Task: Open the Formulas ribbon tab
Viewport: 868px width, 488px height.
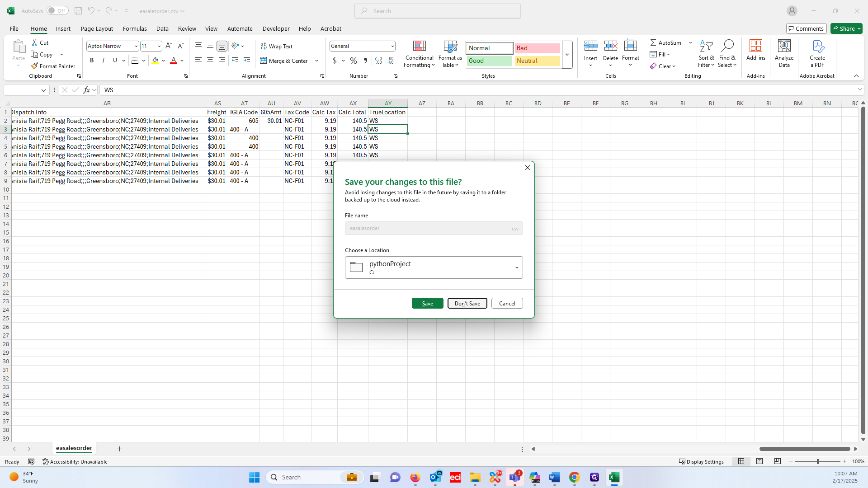Action: coord(135,28)
